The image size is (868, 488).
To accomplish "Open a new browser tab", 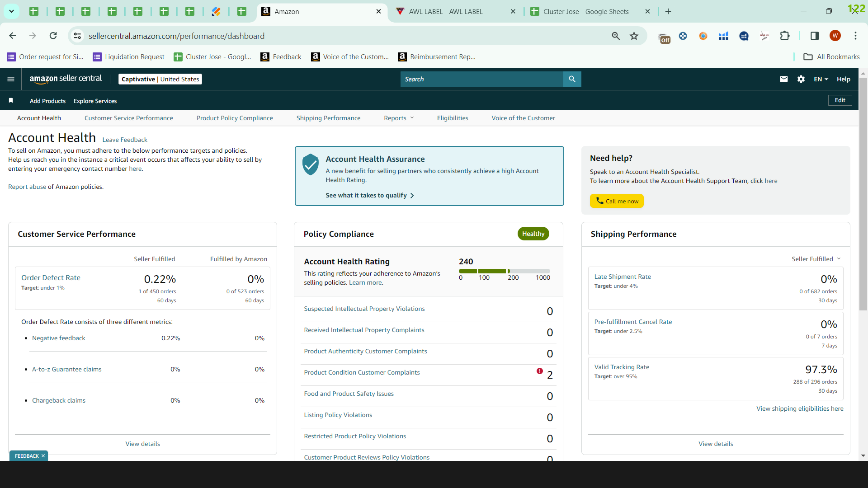I will point(668,11).
